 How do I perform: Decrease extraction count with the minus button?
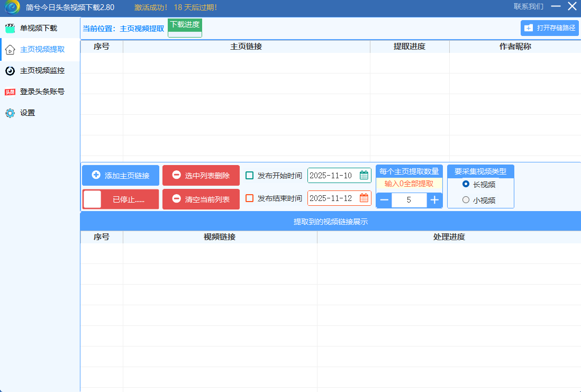tap(384, 200)
